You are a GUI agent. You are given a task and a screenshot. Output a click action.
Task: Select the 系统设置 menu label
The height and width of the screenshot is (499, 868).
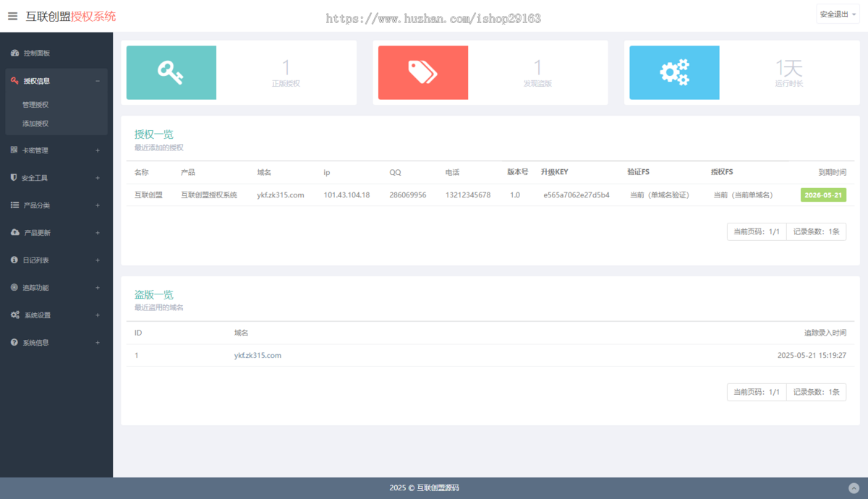pyautogui.click(x=38, y=315)
